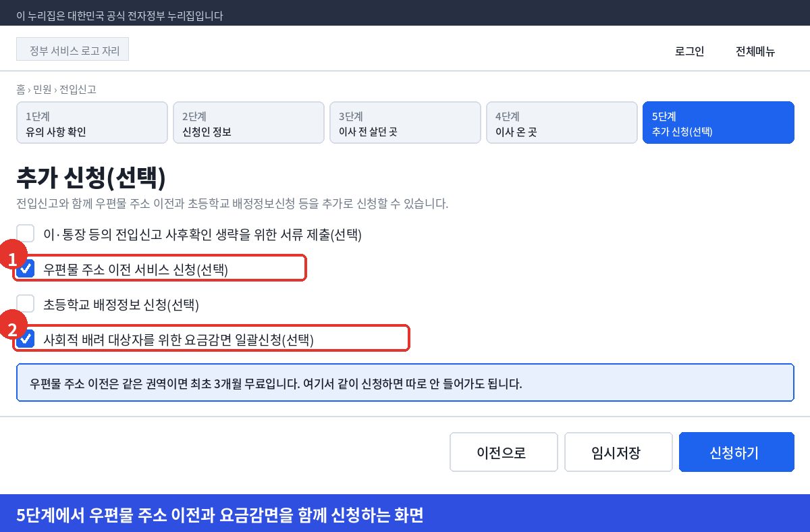Image resolution: width=810 pixels, height=532 pixels.
Task: Open 민원 in the breadcrumb
Action: click(42, 89)
